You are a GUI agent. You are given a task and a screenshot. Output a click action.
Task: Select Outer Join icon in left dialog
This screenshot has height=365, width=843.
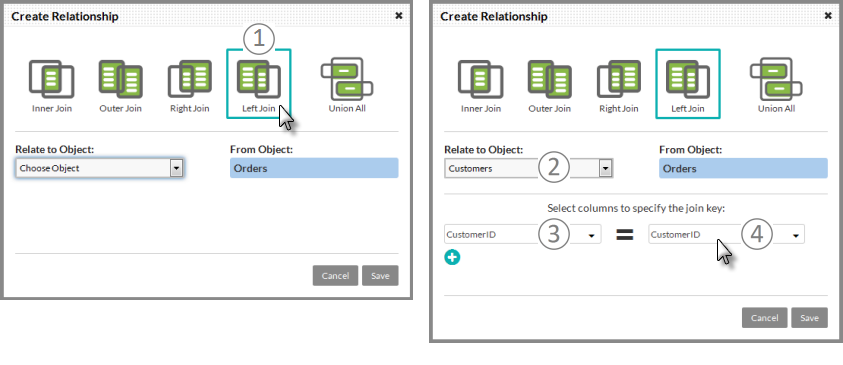tap(120, 79)
